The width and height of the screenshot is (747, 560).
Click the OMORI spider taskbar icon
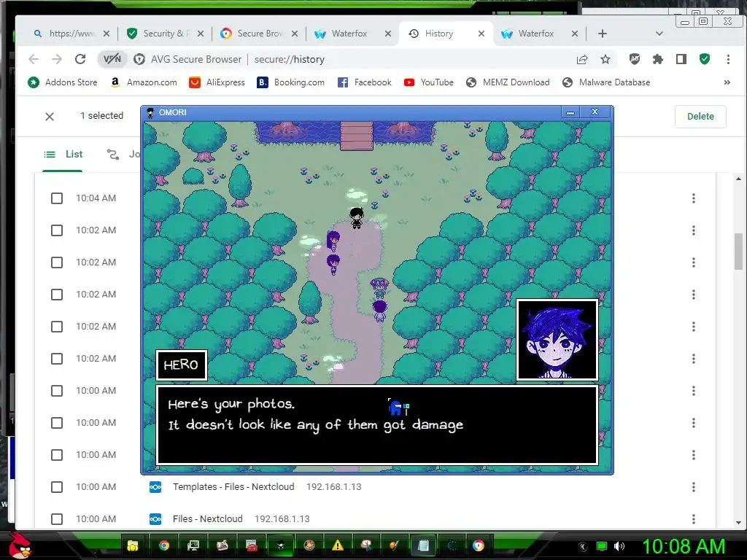pos(281,545)
